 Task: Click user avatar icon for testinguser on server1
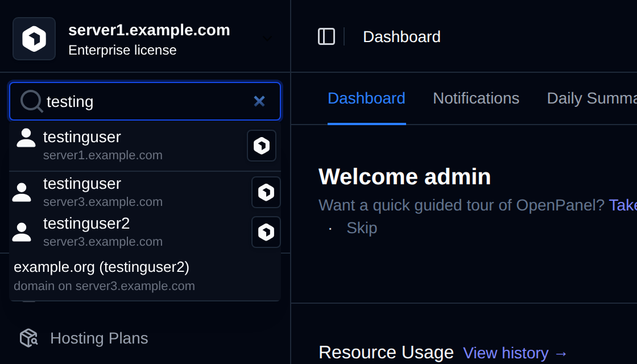(x=26, y=138)
